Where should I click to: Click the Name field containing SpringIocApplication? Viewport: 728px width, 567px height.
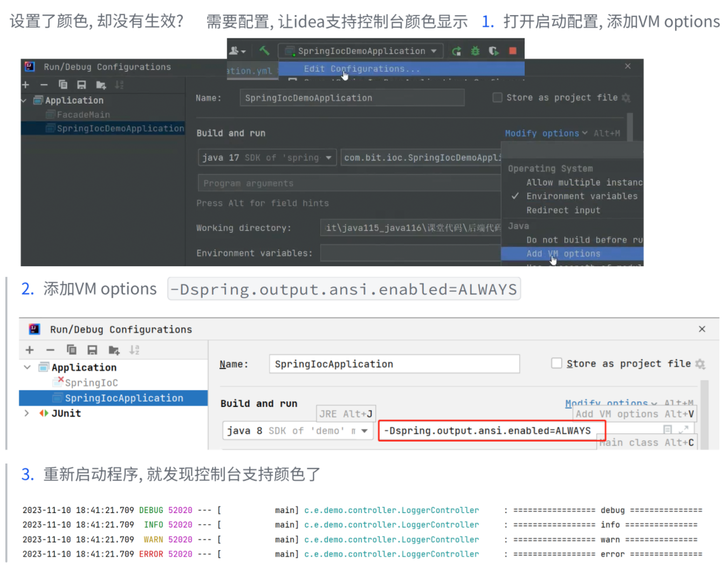click(x=394, y=364)
